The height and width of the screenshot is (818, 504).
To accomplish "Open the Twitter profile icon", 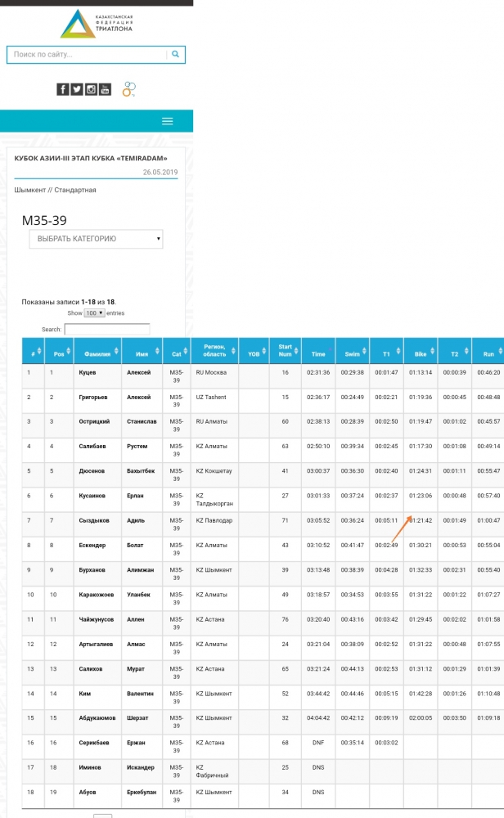I will pyautogui.click(x=76, y=90).
